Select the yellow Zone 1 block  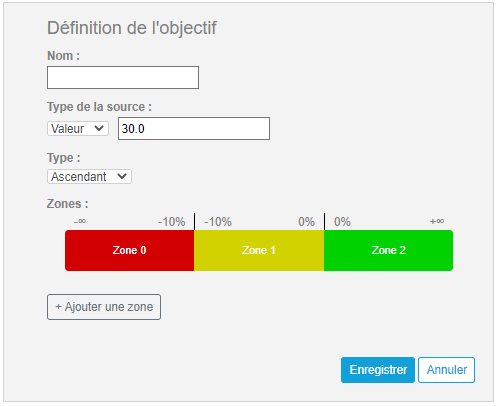[259, 250]
